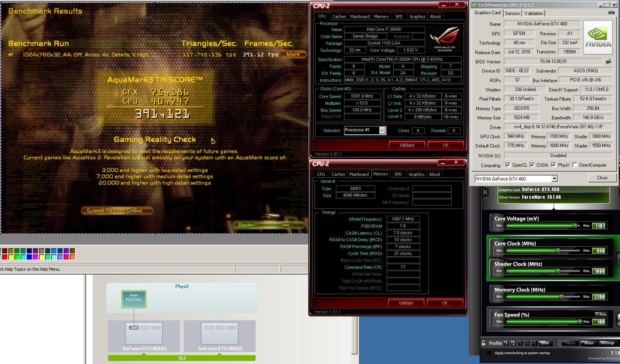Click the Shader Clock slider handle
Image resolution: width=620 pixels, height=364 pixels.
pos(558,271)
